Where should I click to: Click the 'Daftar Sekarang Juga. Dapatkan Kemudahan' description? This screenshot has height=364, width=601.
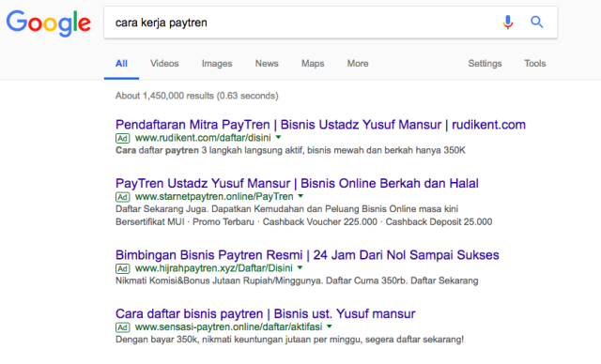(286, 209)
